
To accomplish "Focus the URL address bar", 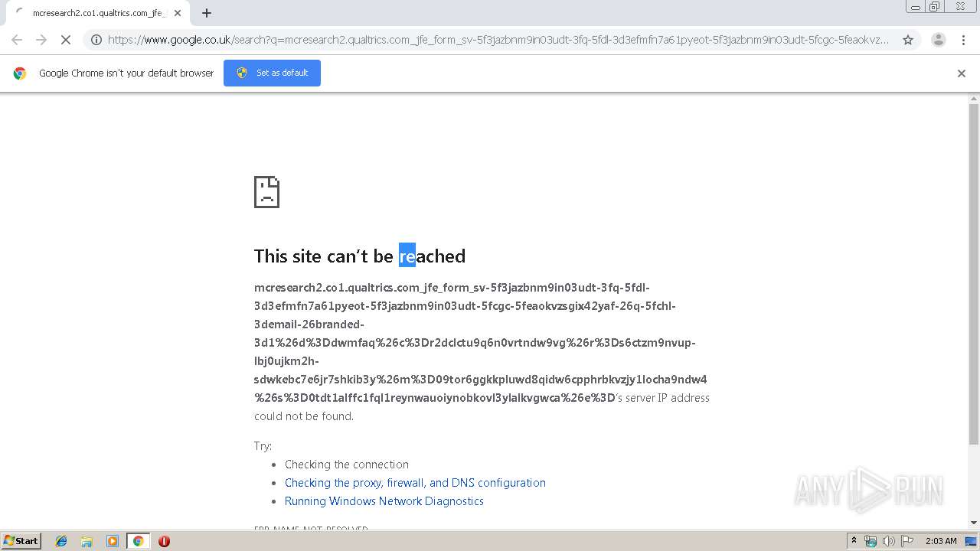I will click(x=498, y=40).
